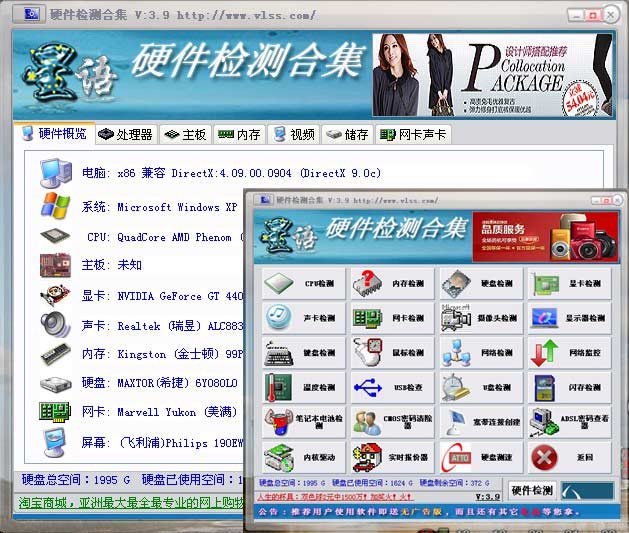629x533 pixels.
Task: Open the Collocation Package fashion banner
Action: coord(493,75)
